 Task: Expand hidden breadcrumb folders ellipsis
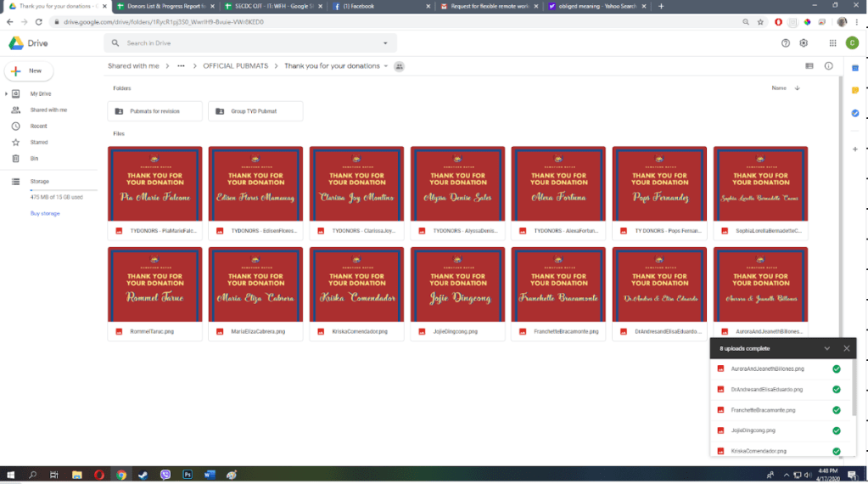click(x=181, y=66)
